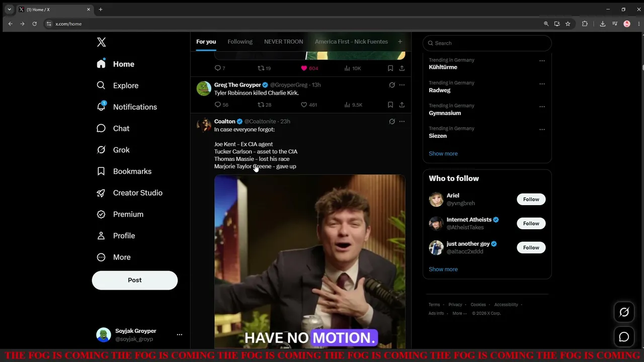The height and width of the screenshot is (362, 644).
Task: Follow Internet Atheists
Action: click(531, 223)
